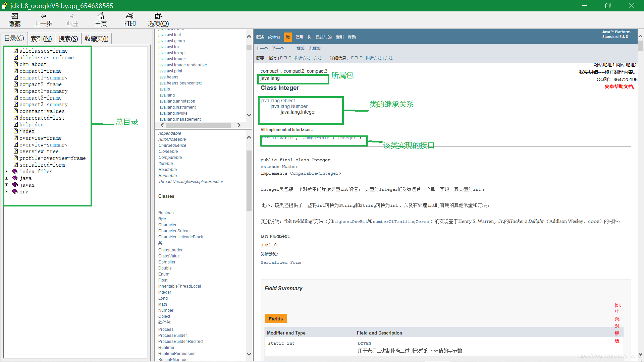Select deprecated-list in the contents tree
This screenshot has height=362, width=644.
(x=42, y=118)
